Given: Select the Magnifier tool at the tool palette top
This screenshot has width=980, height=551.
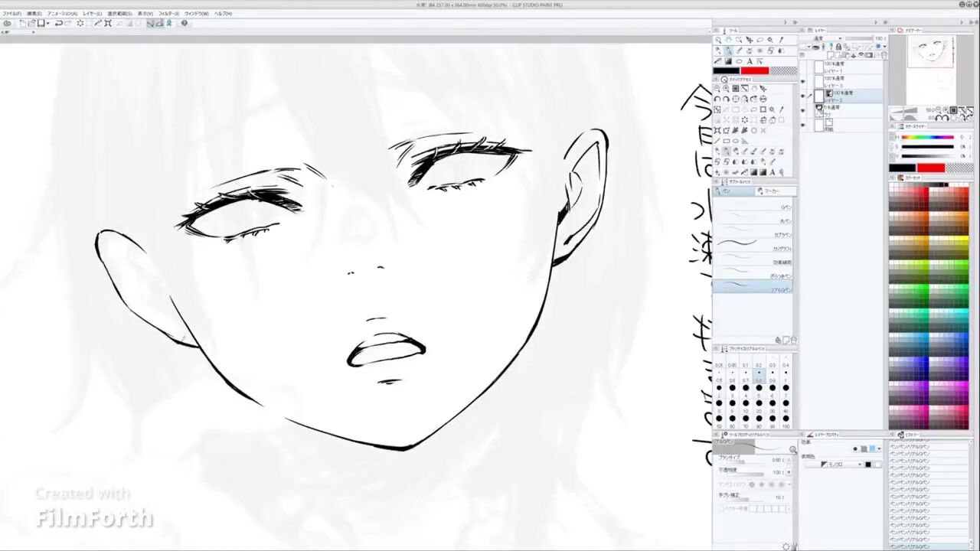Looking at the screenshot, I should pyautogui.click(x=718, y=41).
